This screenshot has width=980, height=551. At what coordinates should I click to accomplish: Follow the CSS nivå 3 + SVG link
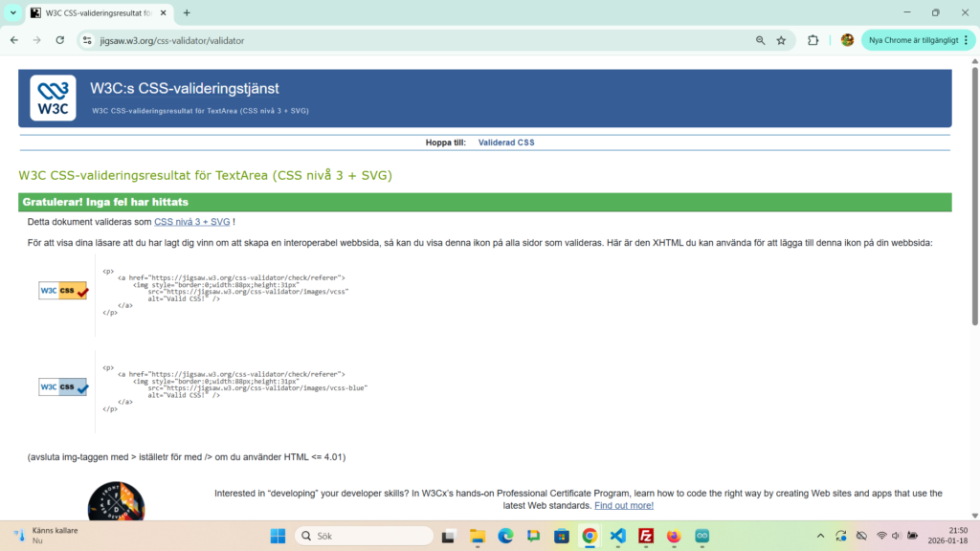tap(191, 222)
